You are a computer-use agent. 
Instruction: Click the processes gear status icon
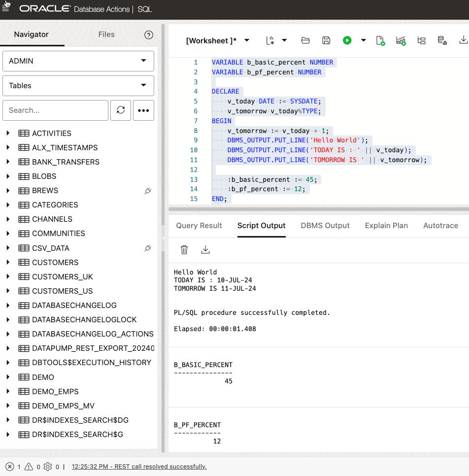pyautogui.click(x=48, y=467)
